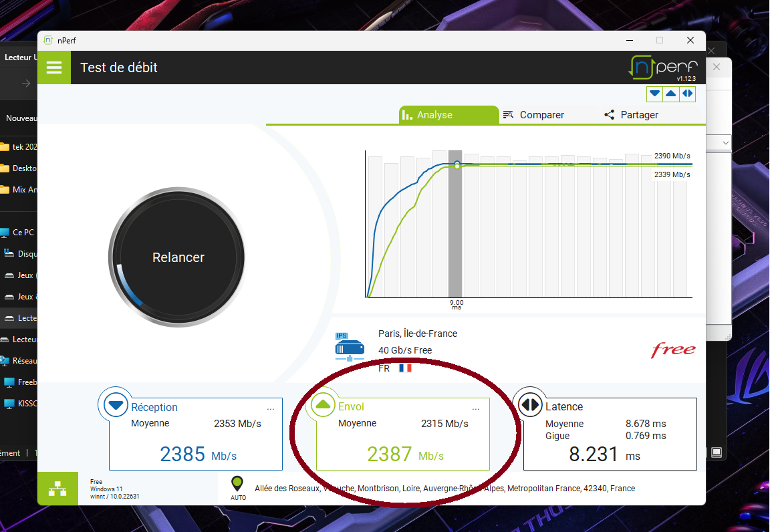Click view layout icon in background window
The height and width of the screenshot is (532, 770).
tap(717, 452)
